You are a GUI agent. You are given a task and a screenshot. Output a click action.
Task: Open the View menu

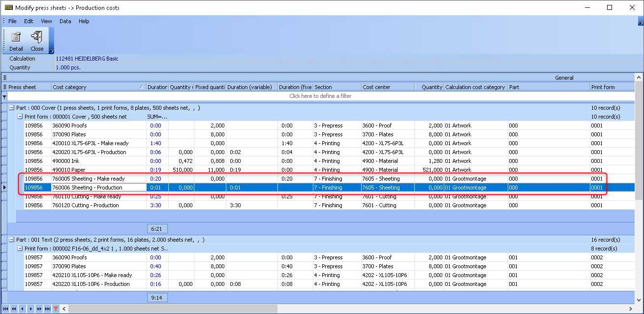(46, 21)
